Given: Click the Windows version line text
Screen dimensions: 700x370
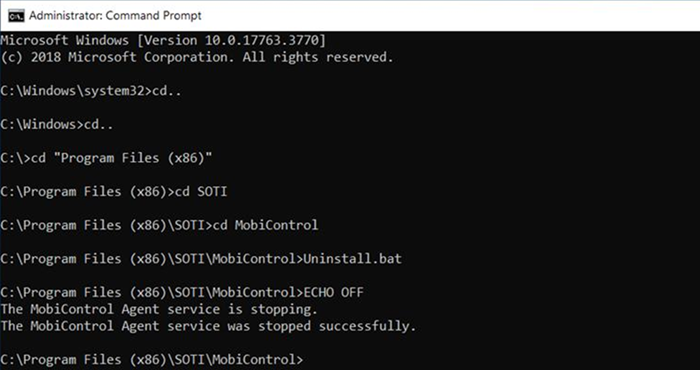Looking at the screenshot, I should pyautogui.click(x=163, y=41).
